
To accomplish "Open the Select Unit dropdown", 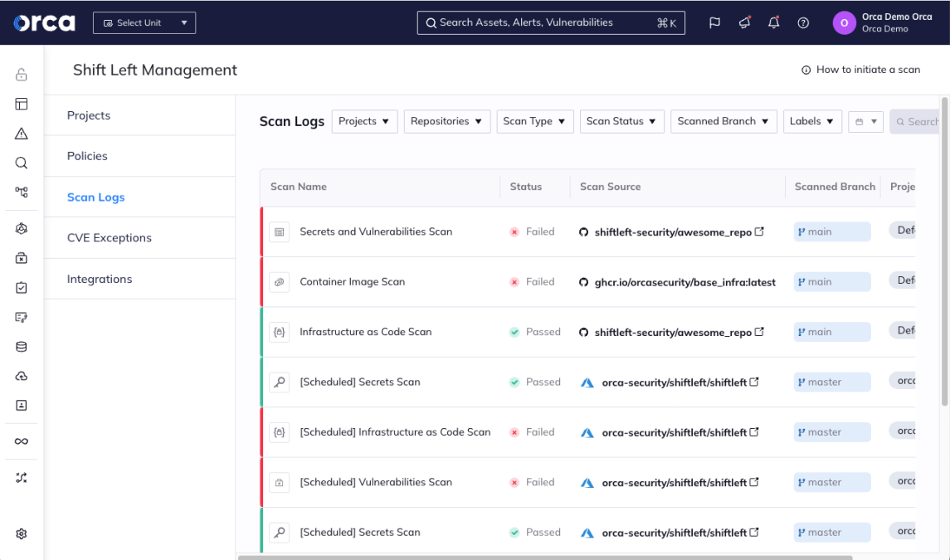I will pos(144,23).
